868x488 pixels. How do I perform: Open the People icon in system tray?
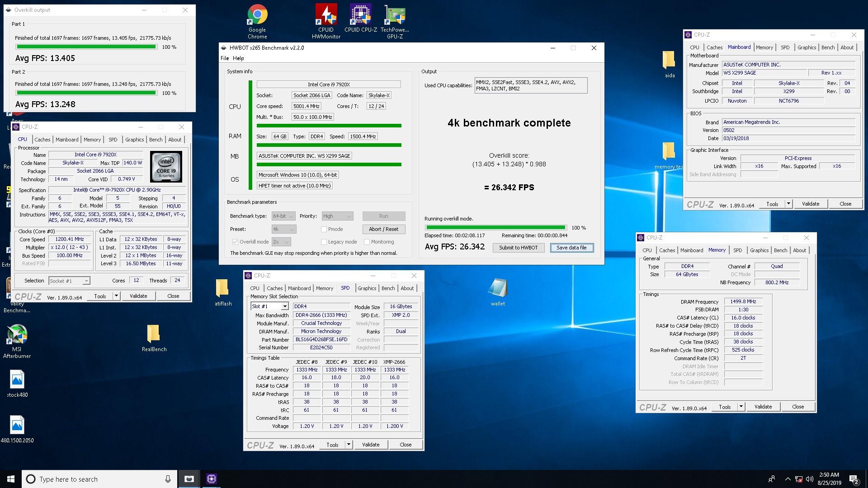coord(772,479)
